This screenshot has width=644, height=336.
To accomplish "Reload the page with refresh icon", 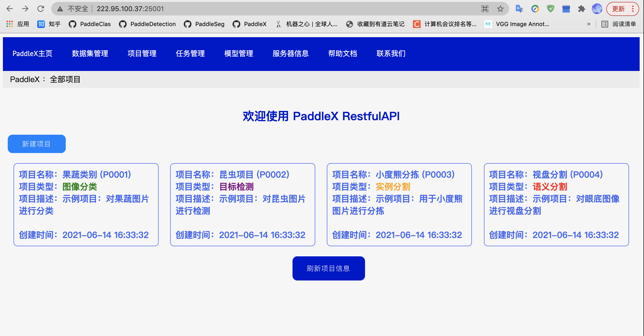I will (41, 9).
